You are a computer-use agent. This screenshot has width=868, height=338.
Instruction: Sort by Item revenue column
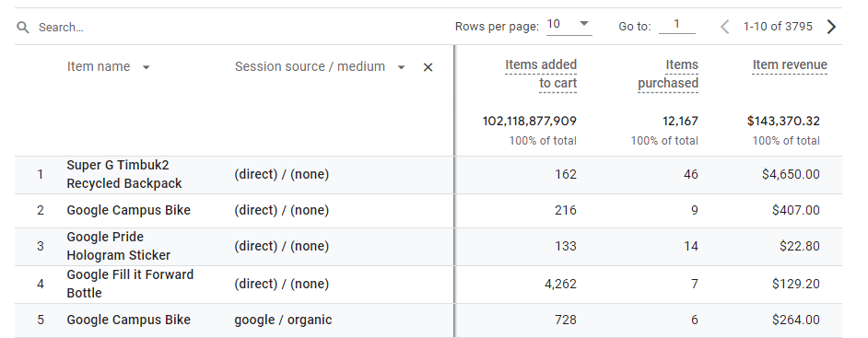(790, 65)
